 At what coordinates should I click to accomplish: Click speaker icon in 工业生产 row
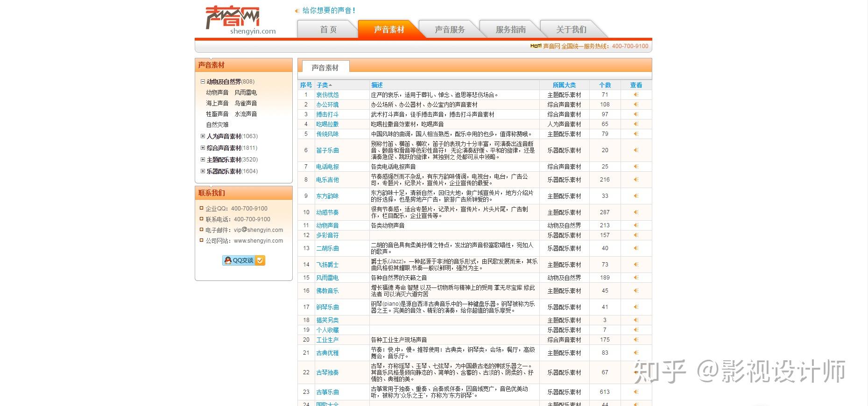pyautogui.click(x=636, y=340)
